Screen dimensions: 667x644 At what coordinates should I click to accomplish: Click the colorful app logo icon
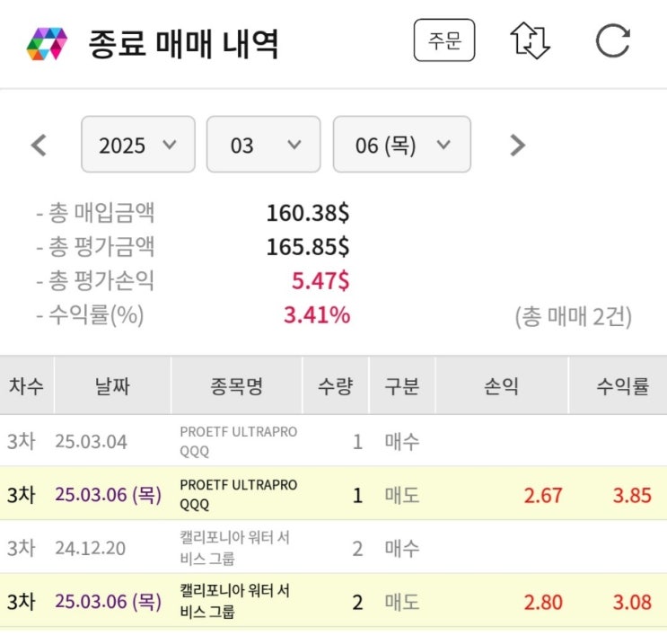(x=48, y=42)
